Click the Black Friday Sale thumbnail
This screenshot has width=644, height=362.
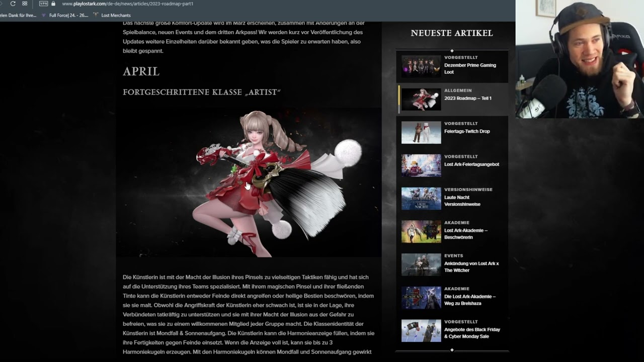pyautogui.click(x=421, y=331)
